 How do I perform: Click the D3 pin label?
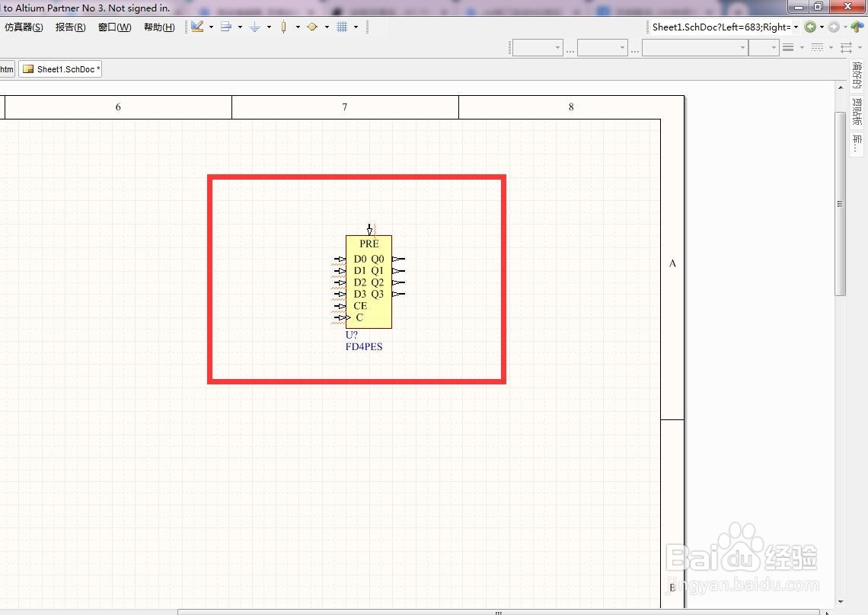tap(360, 294)
